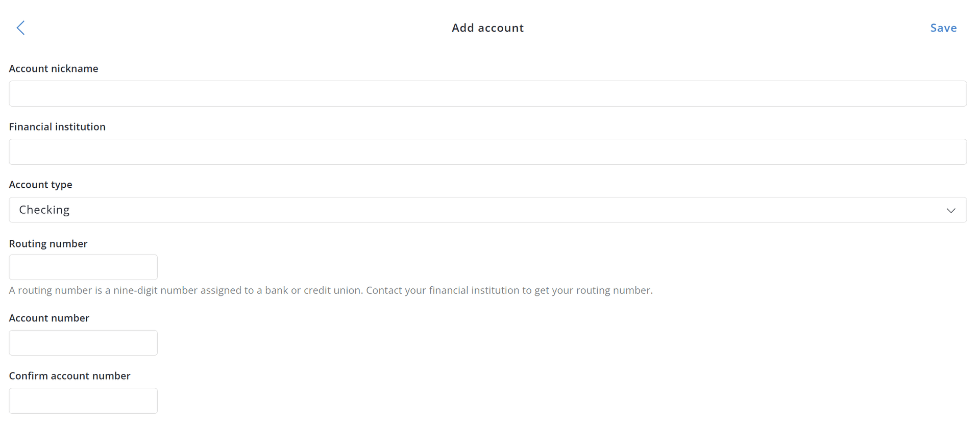The image size is (980, 425).
Task: Select the Financial institution label
Action: click(57, 127)
